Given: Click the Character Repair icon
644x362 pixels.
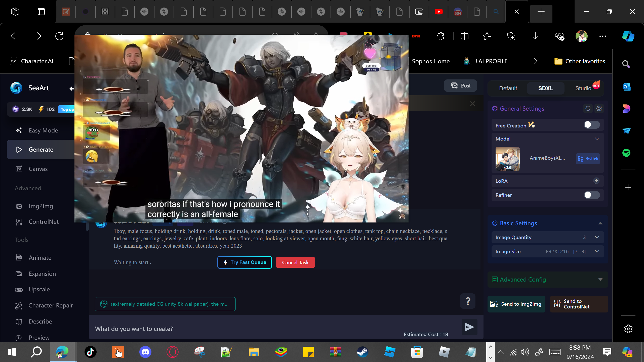Looking at the screenshot, I should tap(19, 305).
